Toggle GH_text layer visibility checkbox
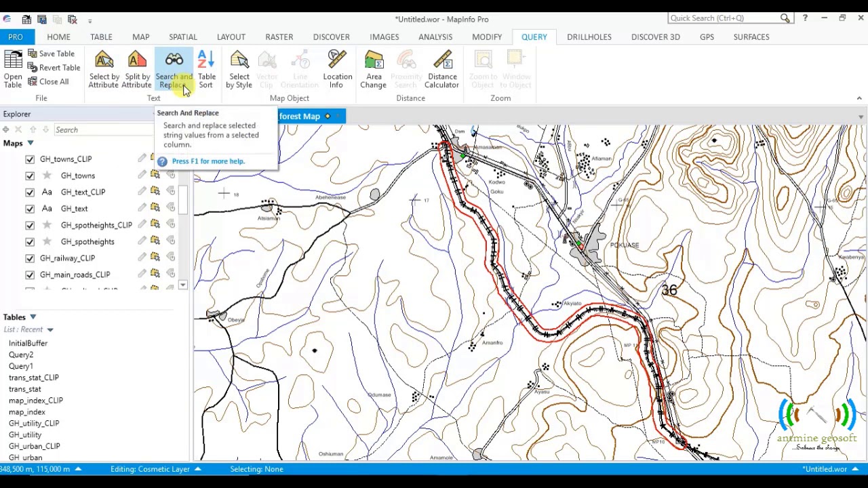The width and height of the screenshot is (868, 488). (30, 209)
